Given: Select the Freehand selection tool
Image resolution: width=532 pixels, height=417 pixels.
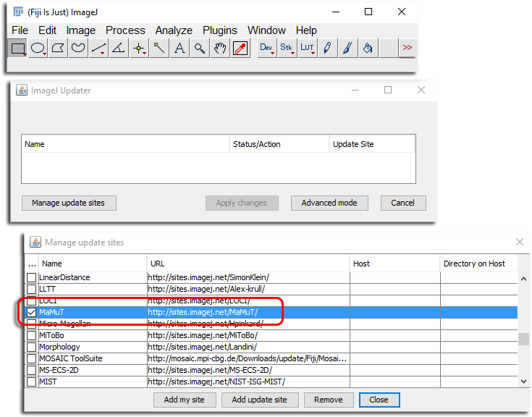Looking at the screenshot, I should 78,49.
